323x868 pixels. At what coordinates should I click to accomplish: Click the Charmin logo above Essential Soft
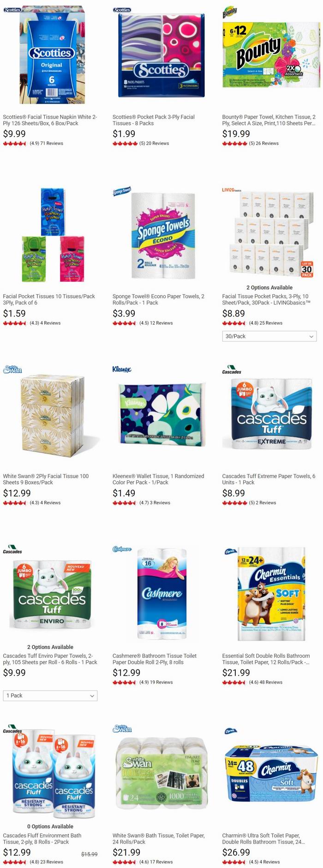tap(230, 551)
